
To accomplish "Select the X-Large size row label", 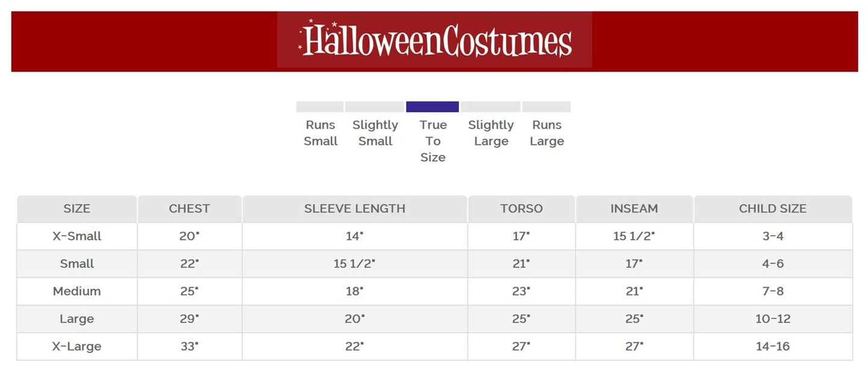I will (x=77, y=347).
